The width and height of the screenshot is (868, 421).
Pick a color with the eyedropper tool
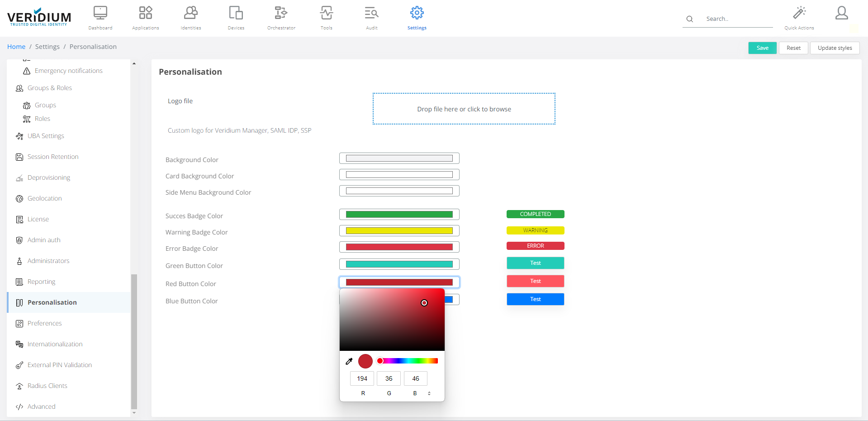pyautogui.click(x=349, y=361)
